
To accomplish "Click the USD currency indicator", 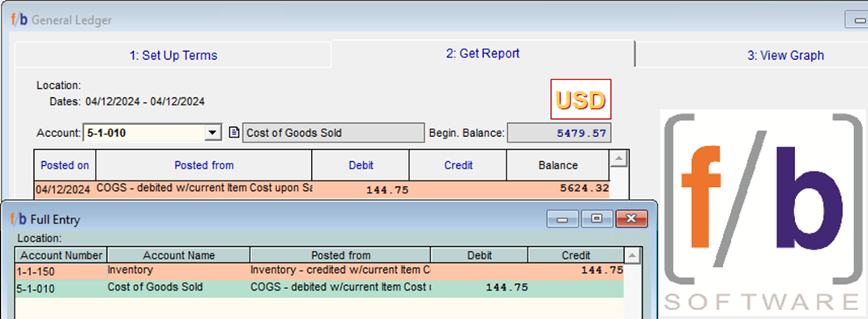I will [581, 100].
